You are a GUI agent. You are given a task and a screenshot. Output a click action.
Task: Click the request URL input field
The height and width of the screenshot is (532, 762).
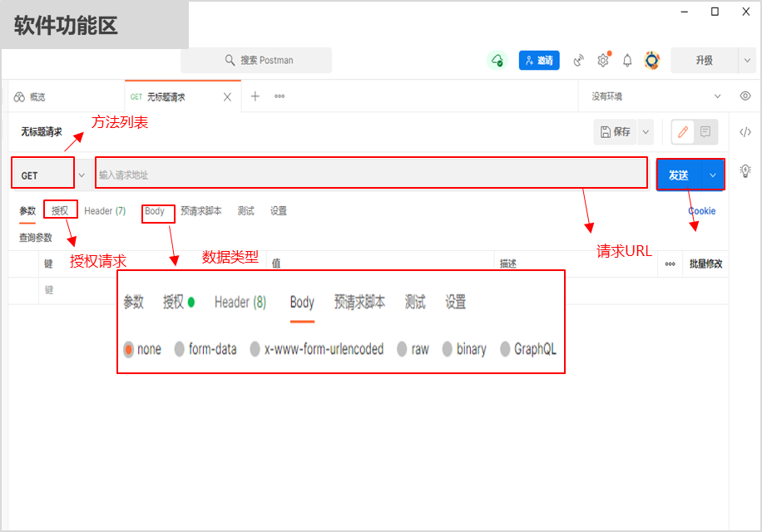tap(370, 174)
